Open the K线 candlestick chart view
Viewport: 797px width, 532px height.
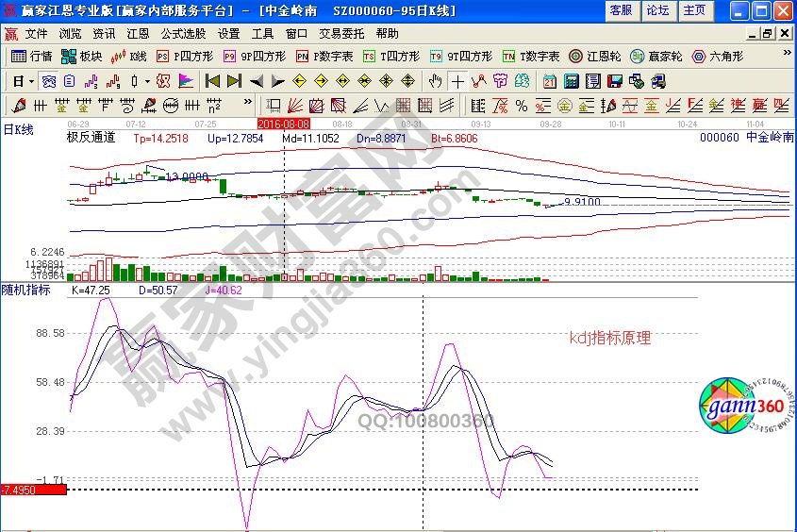click(x=129, y=56)
